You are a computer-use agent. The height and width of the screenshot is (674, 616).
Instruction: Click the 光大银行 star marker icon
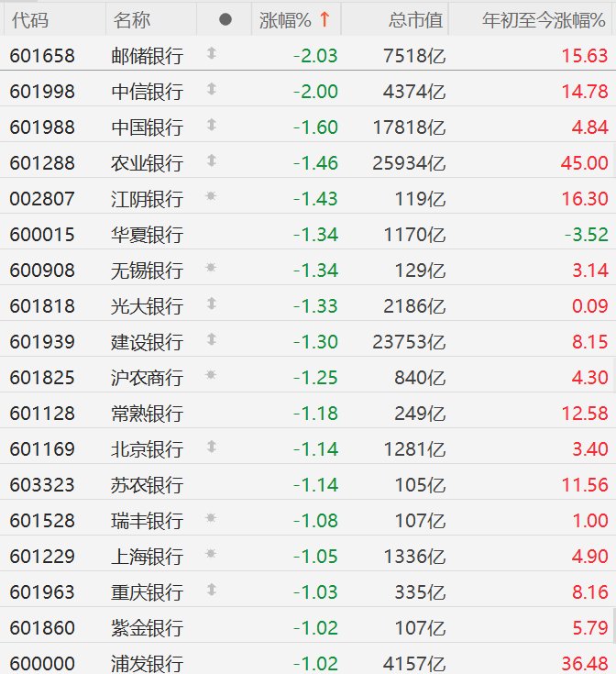pos(211,304)
